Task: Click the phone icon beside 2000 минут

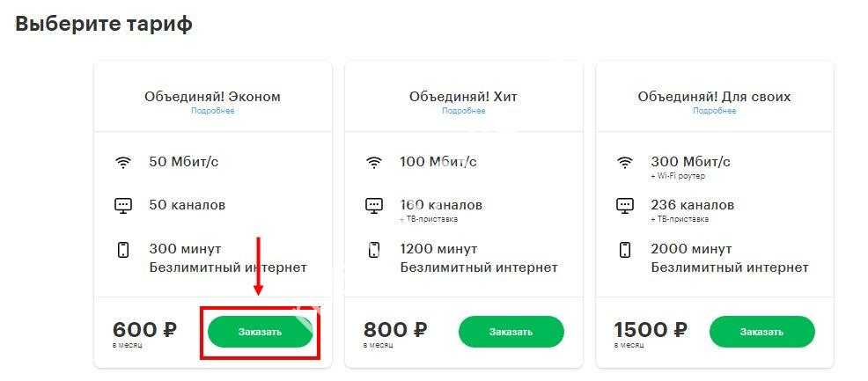Action: click(x=625, y=250)
